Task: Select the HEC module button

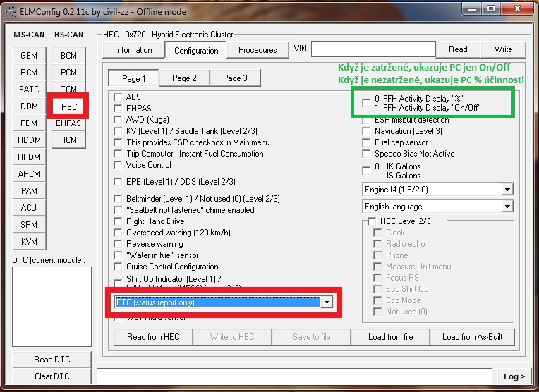Action: click(x=68, y=106)
